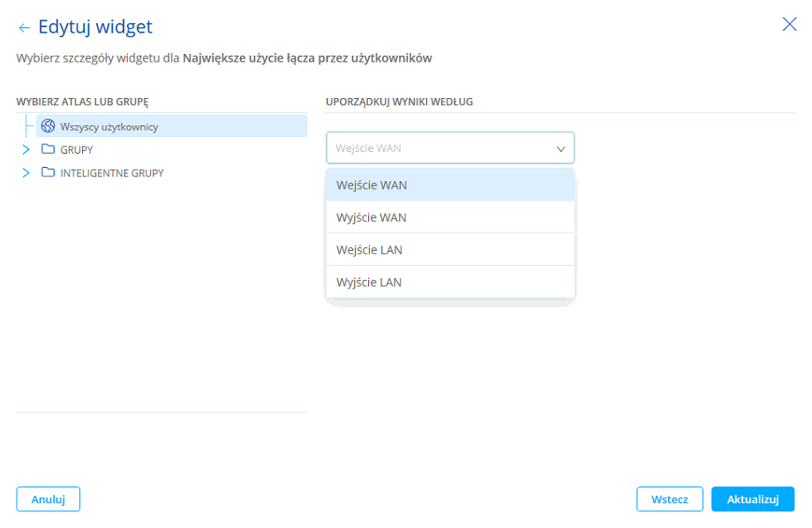Select the Wszyscy użytkownicy tree item
812x528 pixels.
pos(109,127)
